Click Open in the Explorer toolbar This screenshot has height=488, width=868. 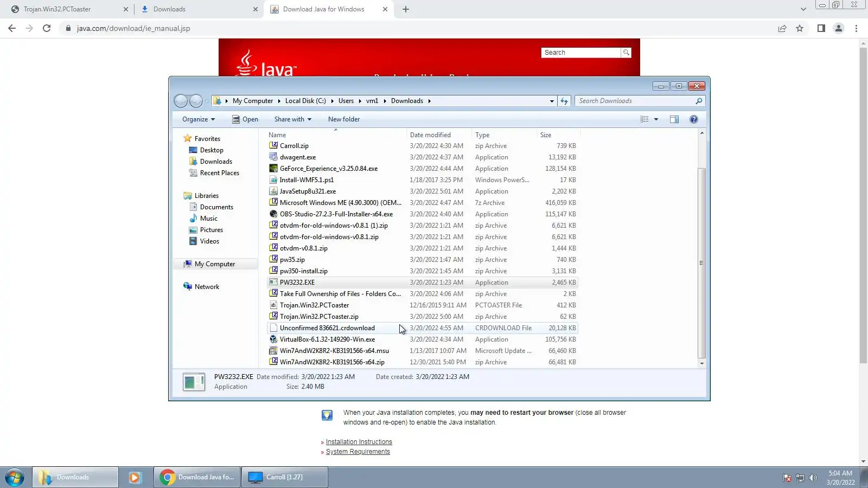[245, 119]
